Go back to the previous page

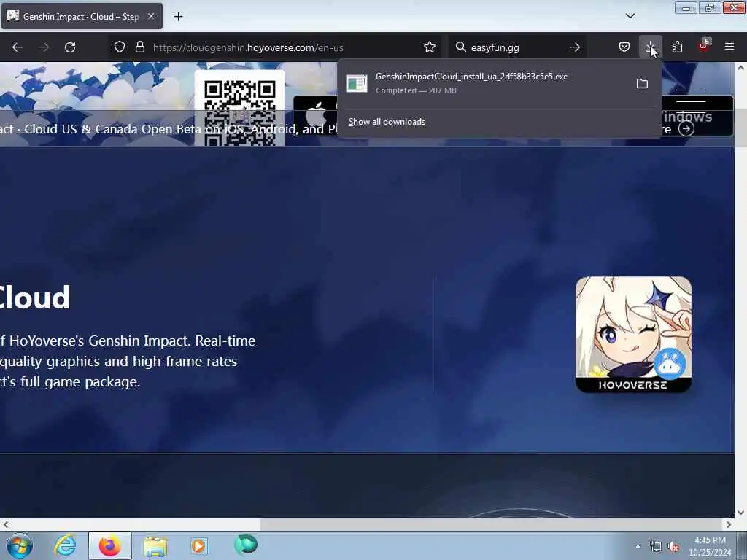tap(18, 47)
